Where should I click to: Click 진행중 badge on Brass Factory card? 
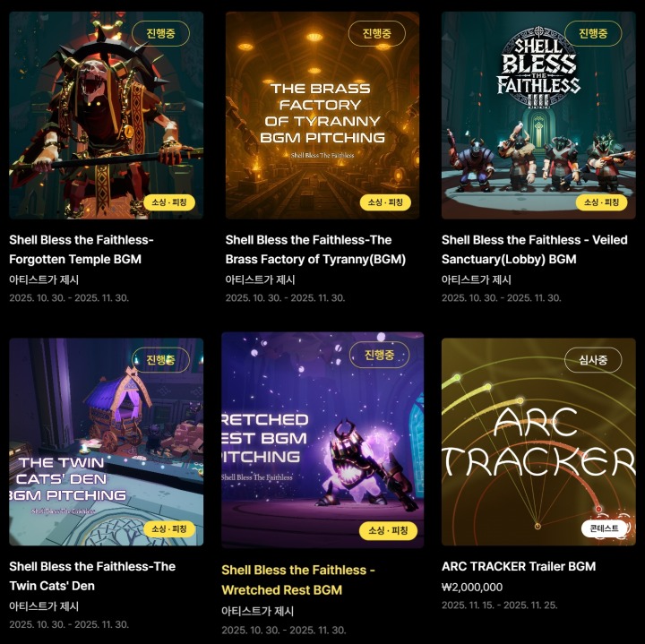[x=377, y=33]
